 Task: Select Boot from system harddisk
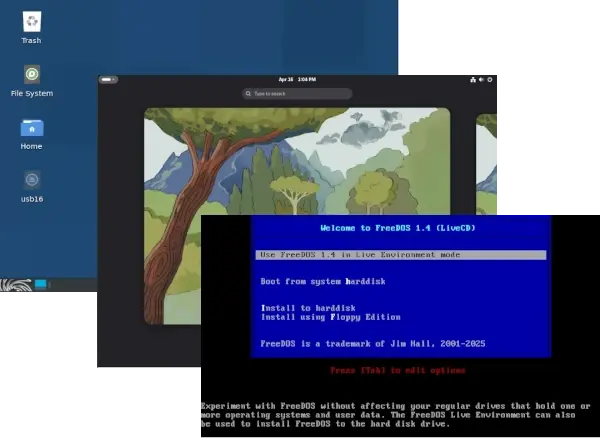pyautogui.click(x=323, y=281)
